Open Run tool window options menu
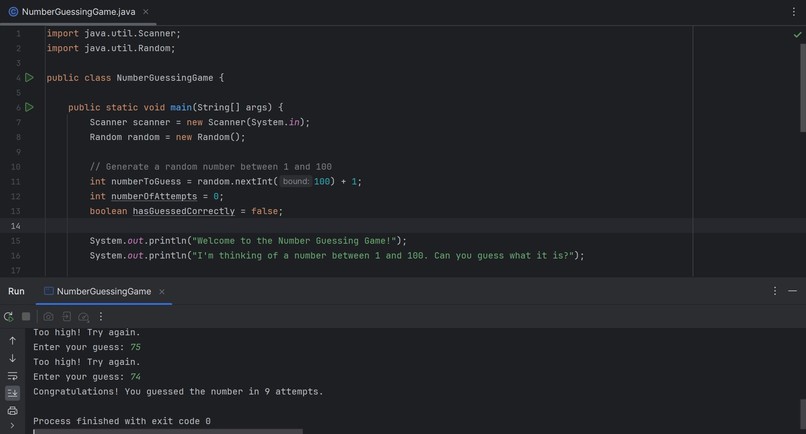Image resolution: width=806 pixels, height=434 pixels. tap(775, 291)
